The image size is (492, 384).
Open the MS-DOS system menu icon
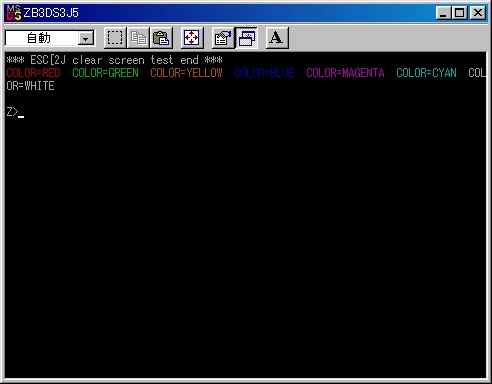coord(14,13)
